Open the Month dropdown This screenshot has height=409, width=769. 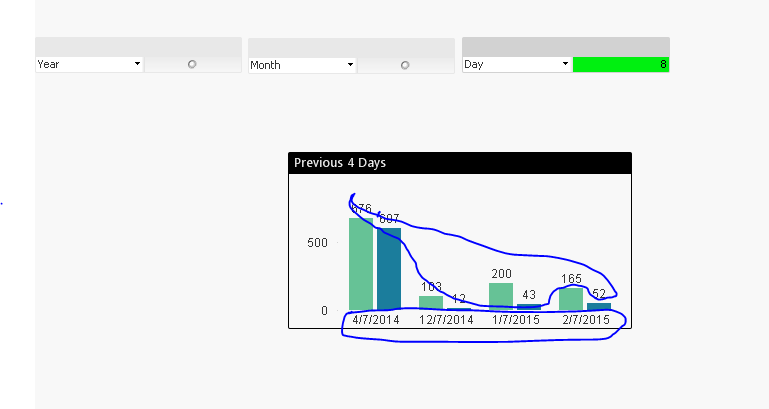click(350, 65)
